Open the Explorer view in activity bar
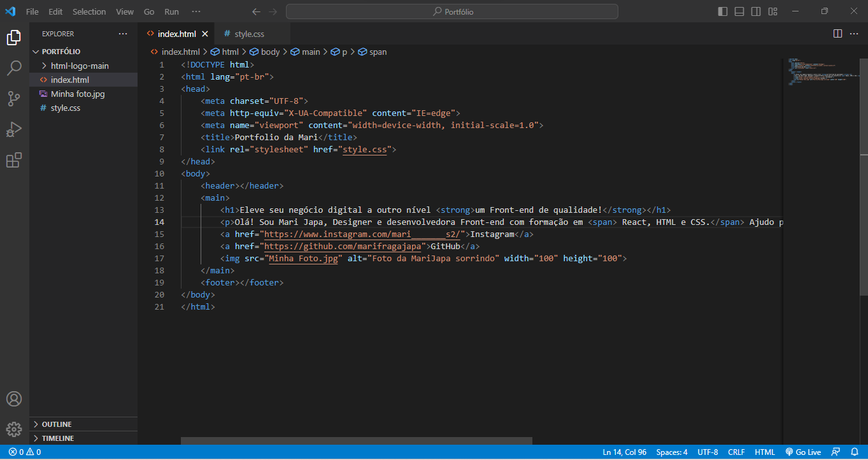This screenshot has width=868, height=460. 14,38
